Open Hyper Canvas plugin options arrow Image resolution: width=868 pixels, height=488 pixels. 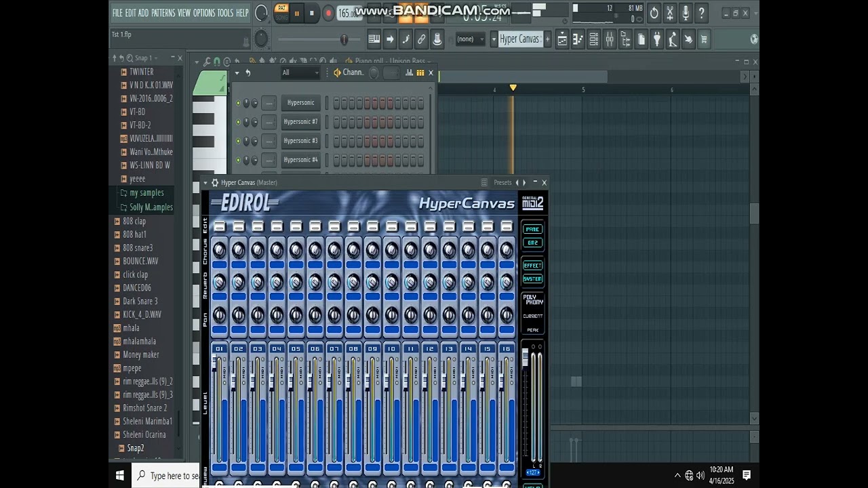[206, 182]
